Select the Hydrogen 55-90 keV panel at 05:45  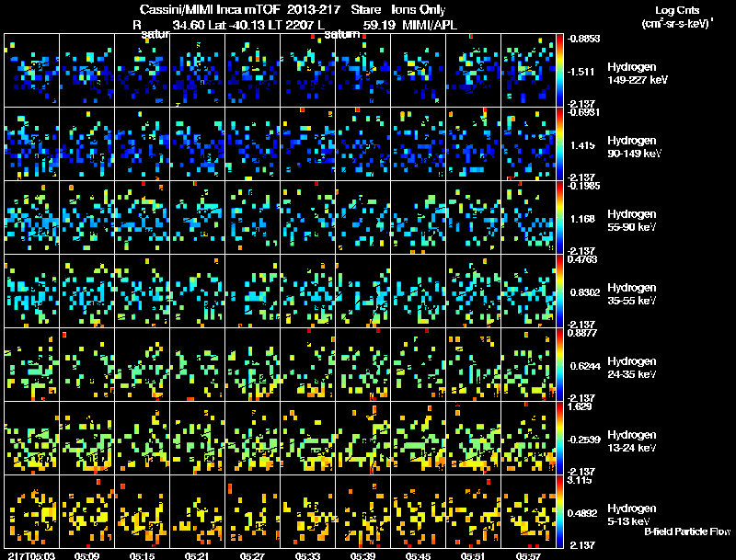[419, 217]
